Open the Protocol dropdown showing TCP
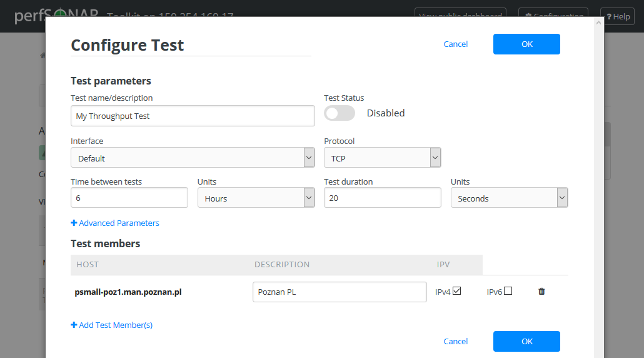The width and height of the screenshot is (644, 358). [x=383, y=158]
